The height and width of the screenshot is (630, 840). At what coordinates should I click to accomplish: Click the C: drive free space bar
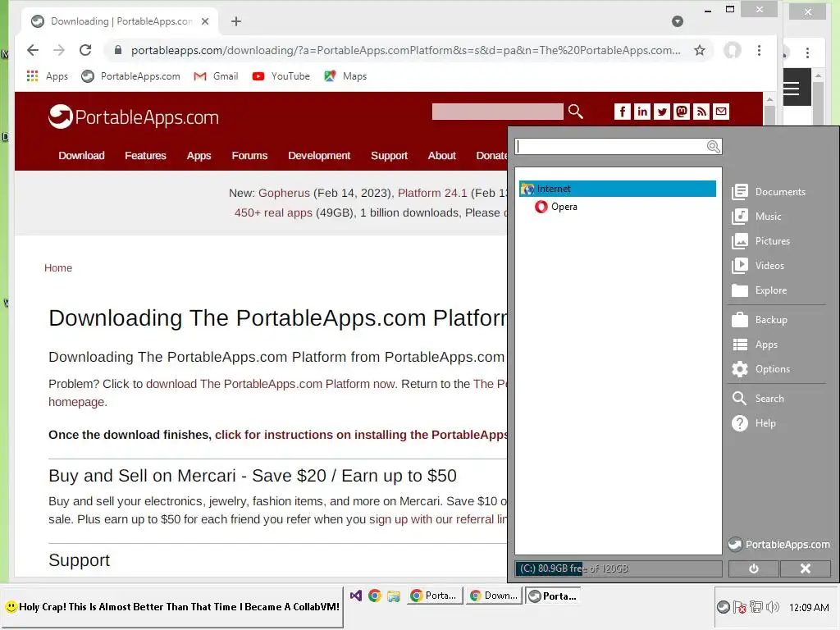pos(619,568)
